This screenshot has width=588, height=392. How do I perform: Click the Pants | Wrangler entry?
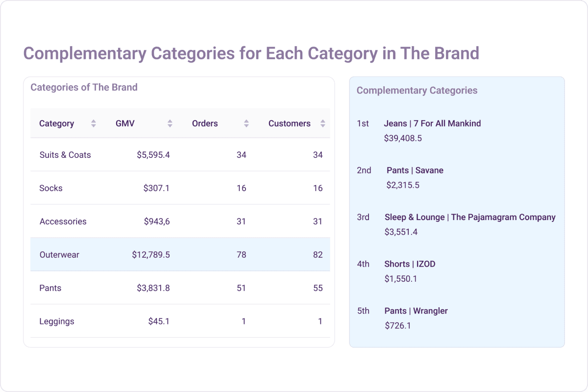click(416, 311)
